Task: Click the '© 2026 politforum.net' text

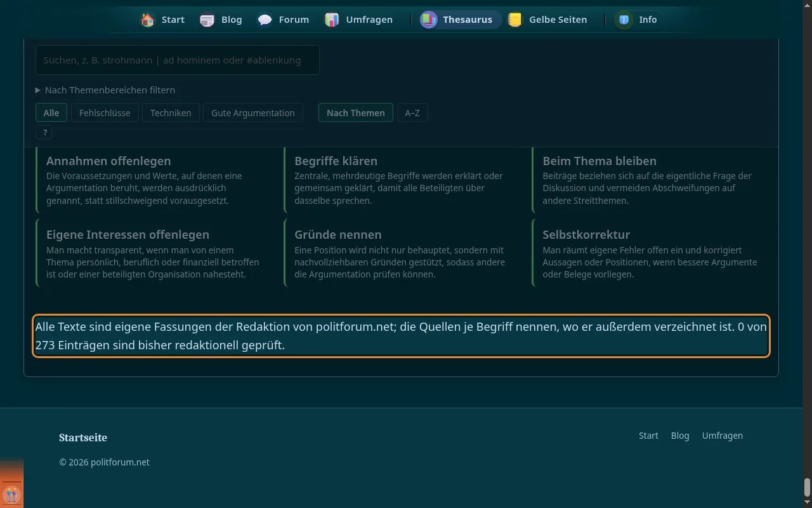Action: 104,462
